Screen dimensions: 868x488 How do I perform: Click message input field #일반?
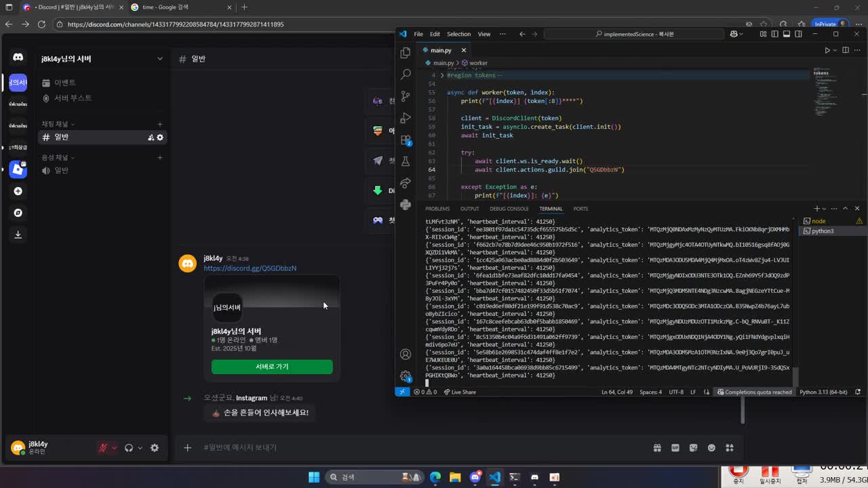pos(420,448)
